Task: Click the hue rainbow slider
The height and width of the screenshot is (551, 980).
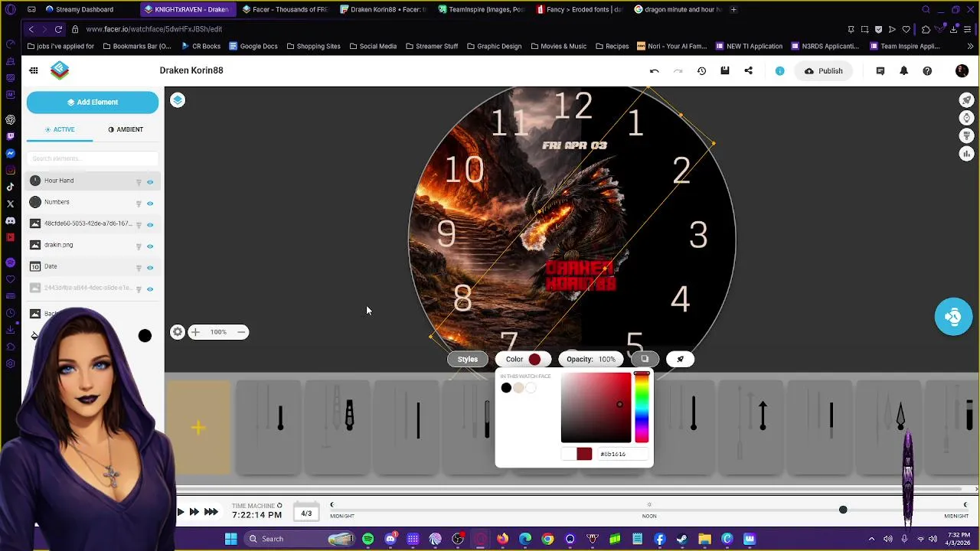Action: tap(642, 407)
